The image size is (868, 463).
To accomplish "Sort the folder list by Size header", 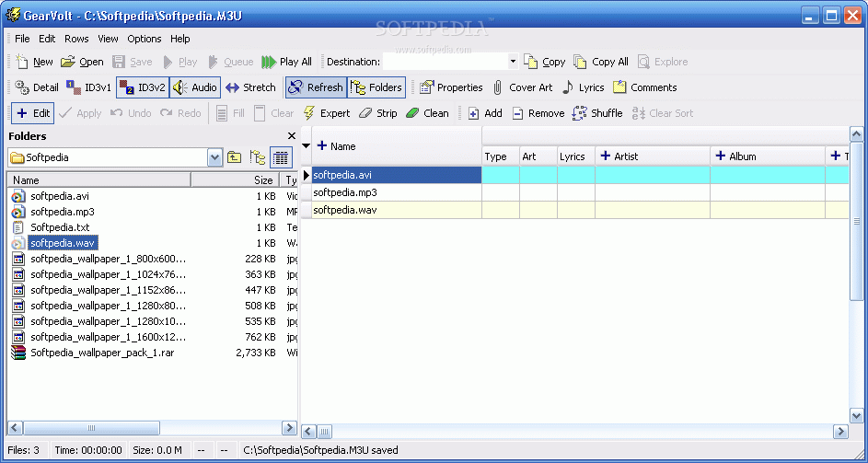I will pos(236,180).
